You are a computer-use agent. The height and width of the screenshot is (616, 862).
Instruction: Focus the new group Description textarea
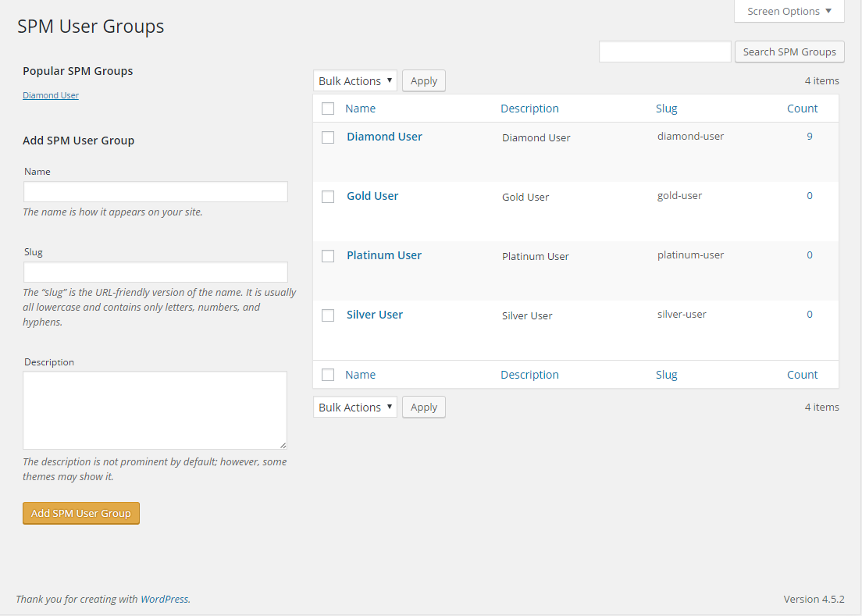[x=155, y=410]
